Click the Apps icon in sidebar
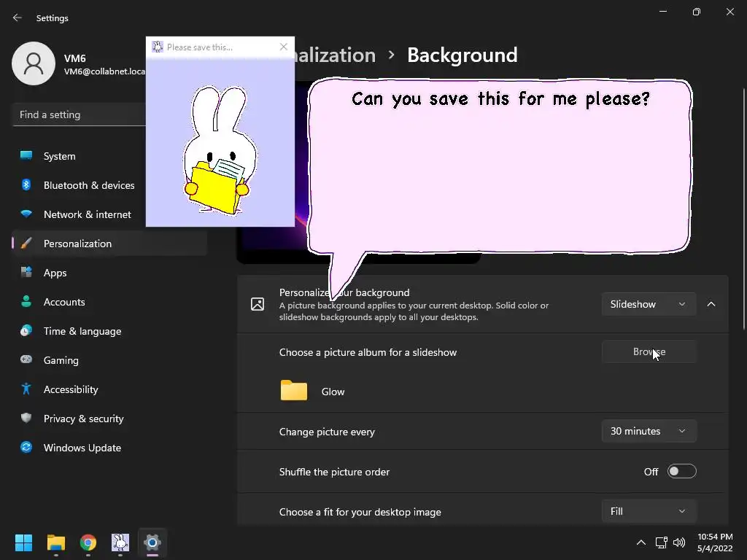 26,273
